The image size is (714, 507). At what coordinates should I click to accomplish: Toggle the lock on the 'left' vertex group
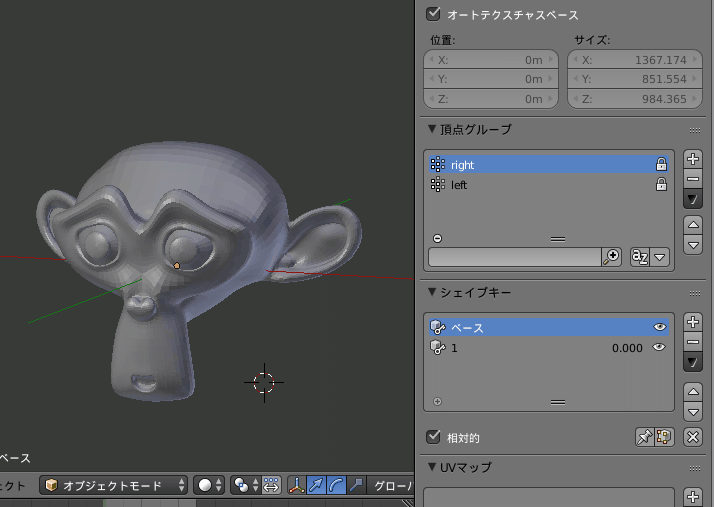[661, 184]
